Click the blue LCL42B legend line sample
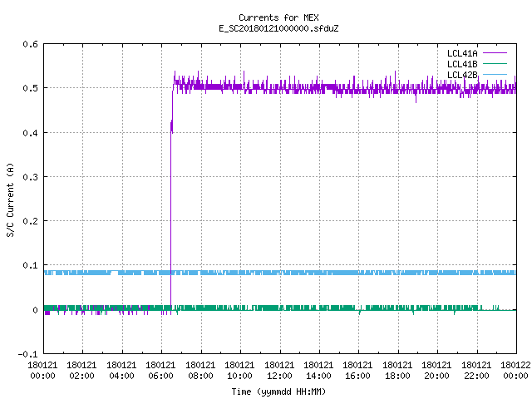Screen dimensions: 532x399 click(495, 75)
